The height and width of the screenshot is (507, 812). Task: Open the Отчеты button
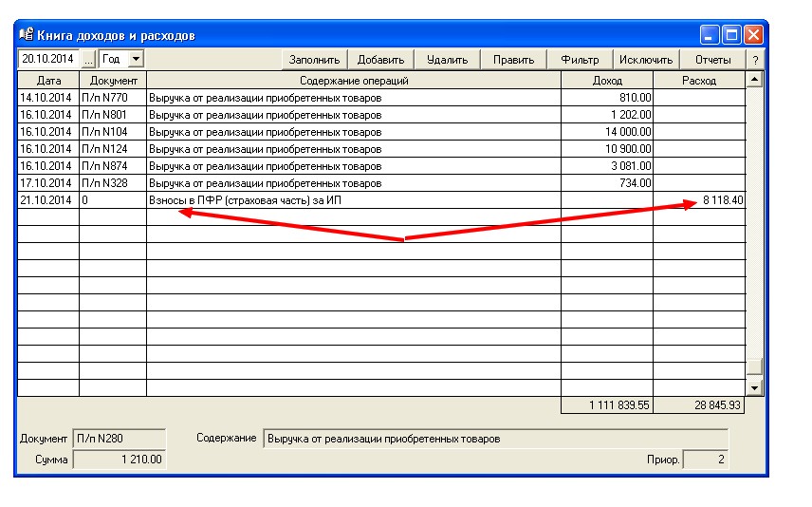[712, 60]
